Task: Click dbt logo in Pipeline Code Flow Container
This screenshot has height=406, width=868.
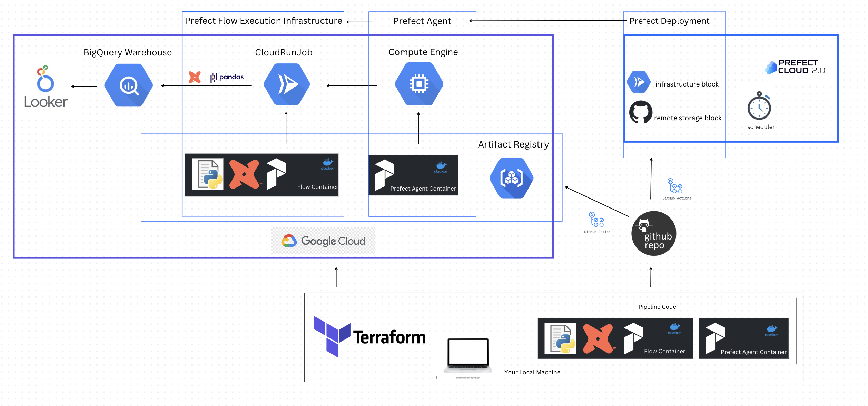Action: [x=598, y=338]
